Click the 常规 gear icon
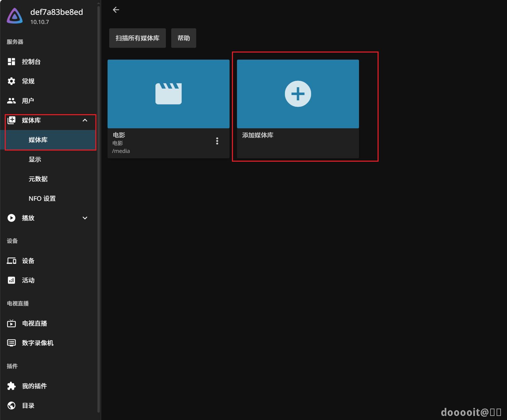Viewport: 507px width, 420px height. [x=11, y=81]
